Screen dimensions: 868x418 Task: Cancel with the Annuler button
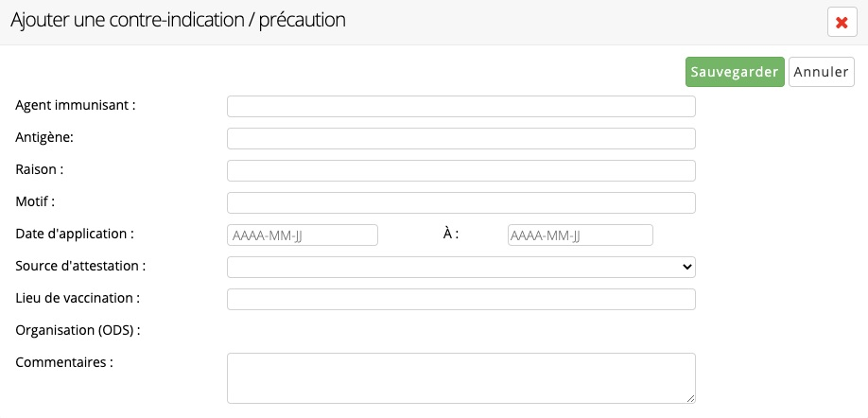[x=821, y=72]
